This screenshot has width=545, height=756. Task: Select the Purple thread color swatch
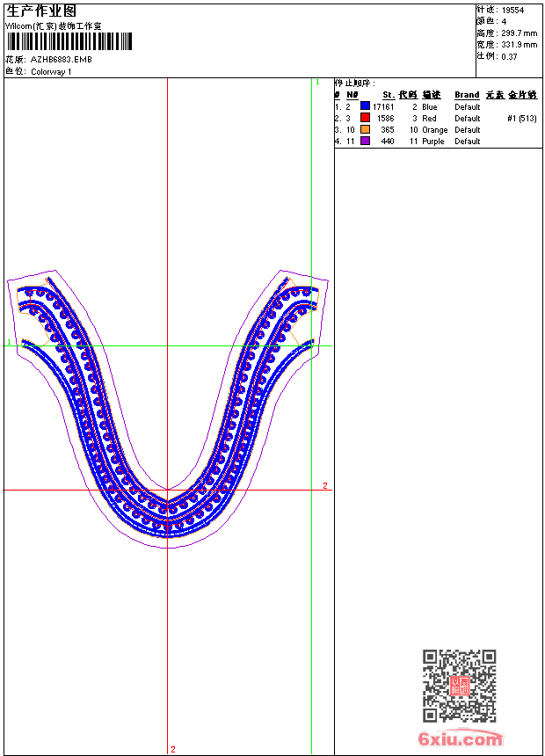pos(365,141)
